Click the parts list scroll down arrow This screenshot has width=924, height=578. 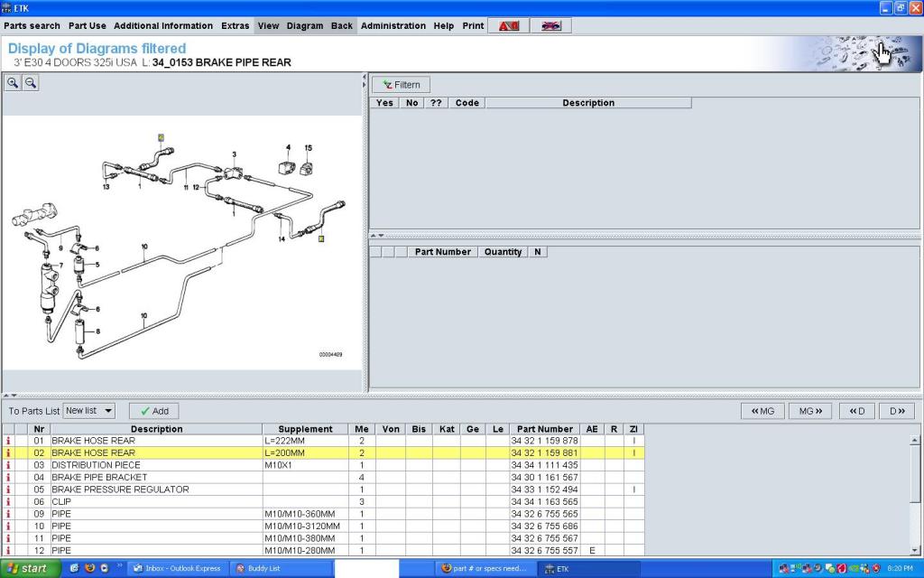click(x=917, y=549)
